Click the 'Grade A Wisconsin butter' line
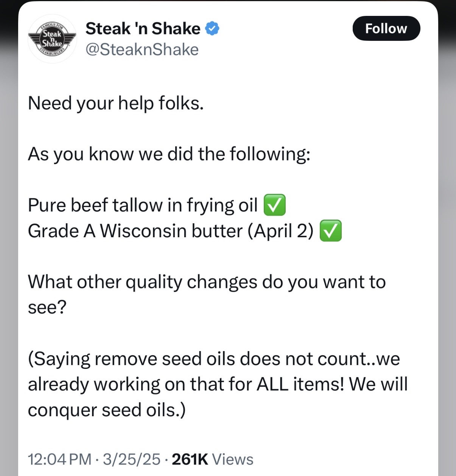This screenshot has height=476, width=456. tap(171, 231)
